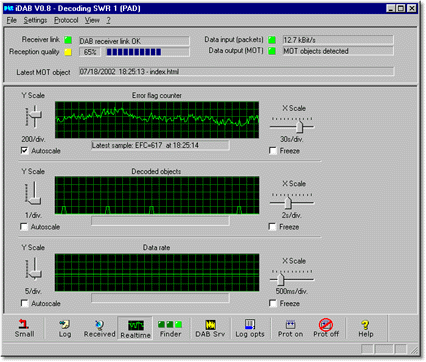The height and width of the screenshot is (362, 426).
Task: Open the Received objects view
Action: pyautogui.click(x=99, y=328)
